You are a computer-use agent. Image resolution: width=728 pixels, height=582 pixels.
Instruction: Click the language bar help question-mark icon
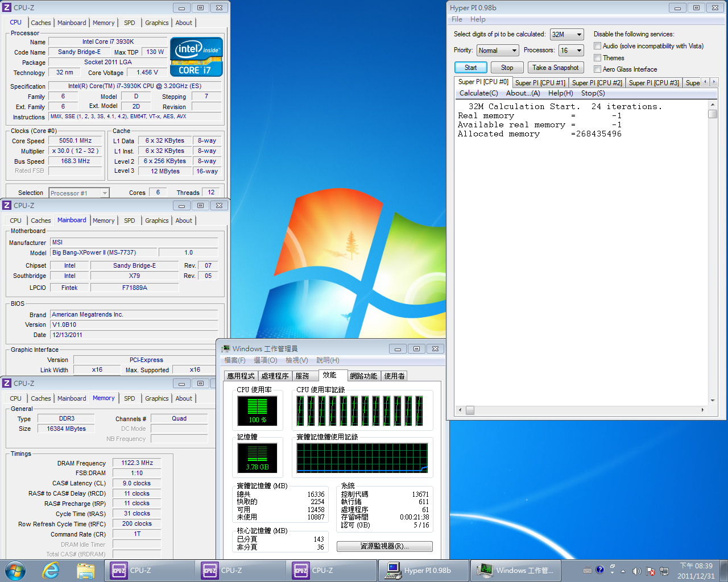point(599,569)
